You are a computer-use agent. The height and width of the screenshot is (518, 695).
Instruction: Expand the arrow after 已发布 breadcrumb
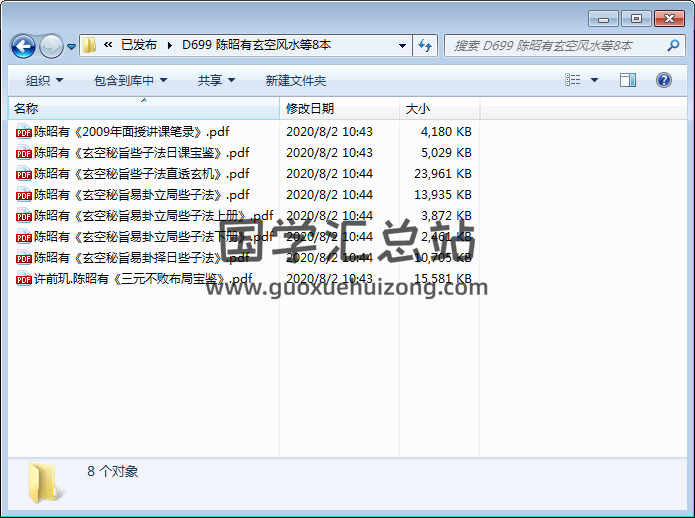(170, 45)
